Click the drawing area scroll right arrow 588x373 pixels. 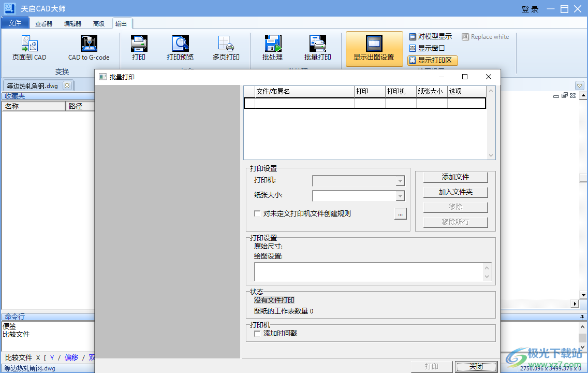[575, 304]
